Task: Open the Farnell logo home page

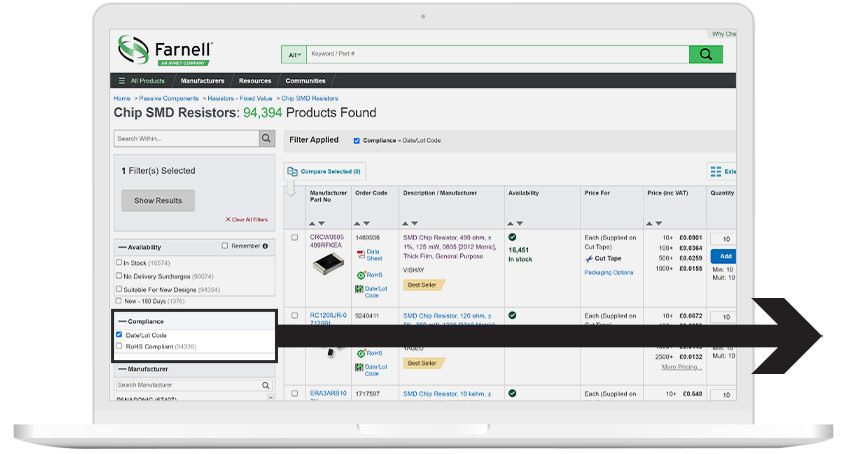Action: coord(165,50)
